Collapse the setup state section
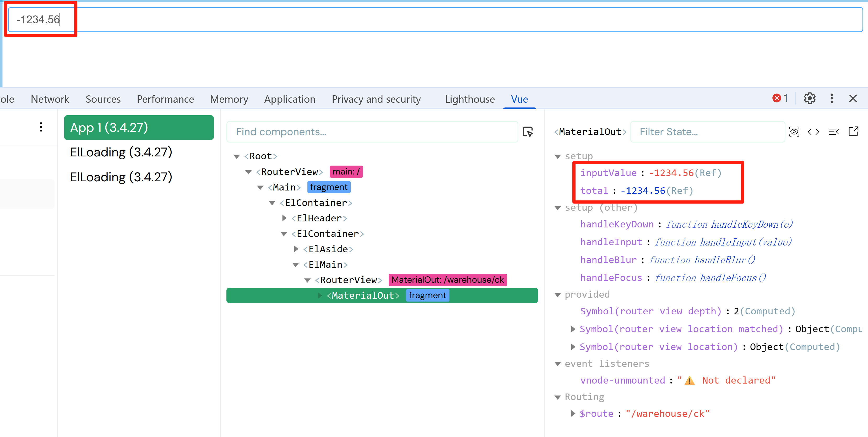Screen dimensions: 868x437 point(558,157)
